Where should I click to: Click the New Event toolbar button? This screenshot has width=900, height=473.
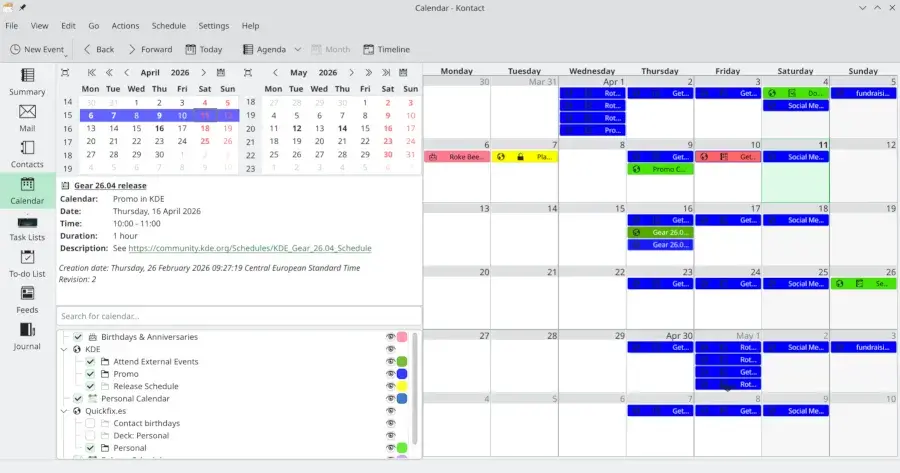click(37, 49)
